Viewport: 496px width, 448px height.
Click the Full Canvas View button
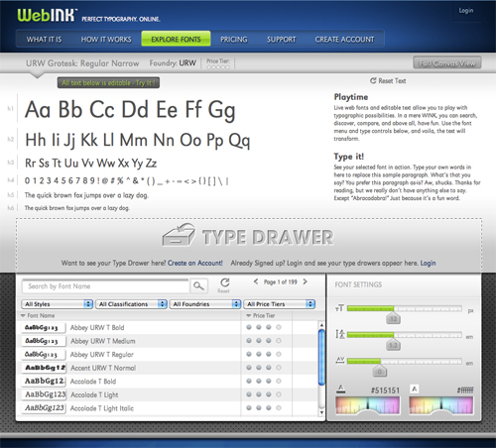coord(447,62)
